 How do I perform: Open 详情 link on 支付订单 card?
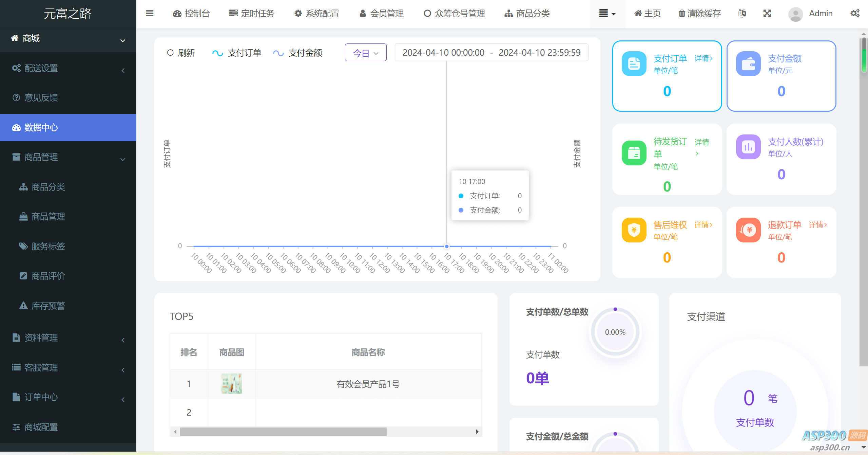(703, 58)
